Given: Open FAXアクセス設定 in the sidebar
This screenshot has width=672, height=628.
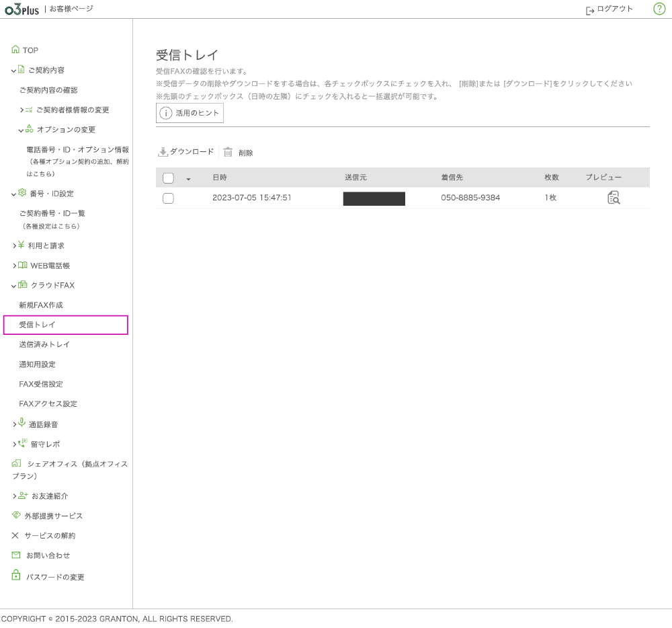Looking at the screenshot, I should pos(48,404).
